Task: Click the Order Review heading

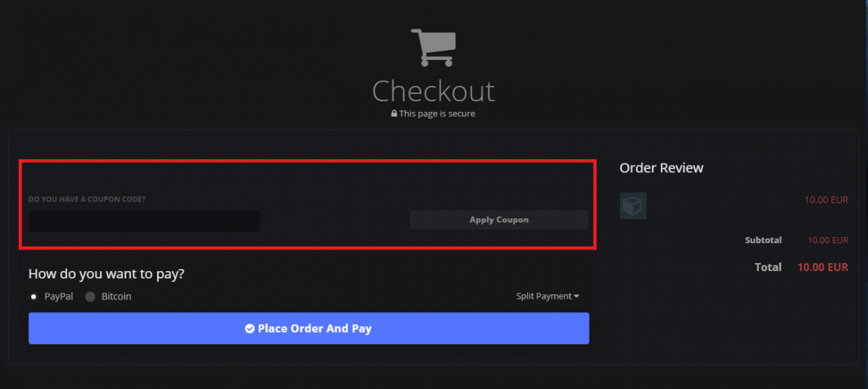Action: [661, 168]
